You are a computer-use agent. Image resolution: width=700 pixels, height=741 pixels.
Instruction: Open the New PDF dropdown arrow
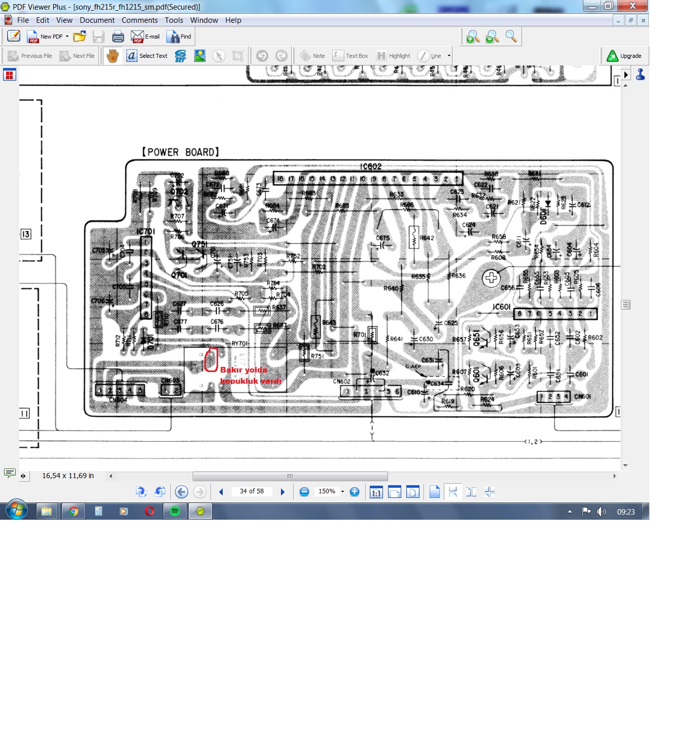tap(67, 37)
